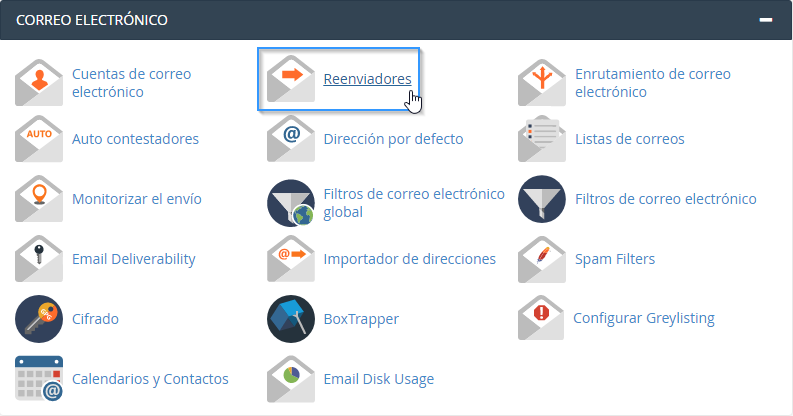793x416 pixels.
Task: Click the global email filters funnel icon
Action: [291, 203]
